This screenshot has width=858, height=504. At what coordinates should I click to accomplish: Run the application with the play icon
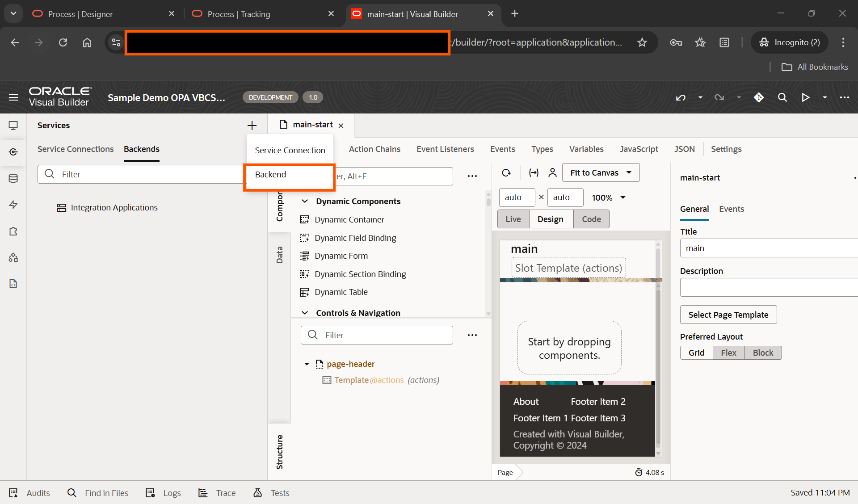pyautogui.click(x=805, y=97)
